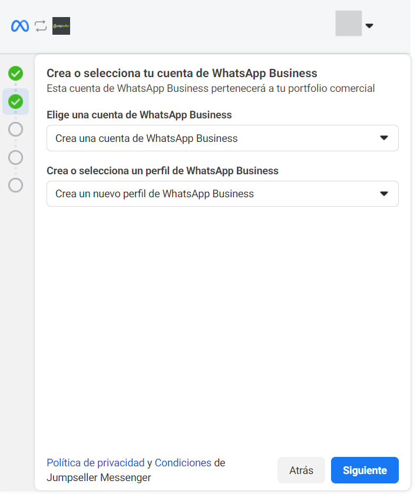
Task: Click the sync arrows icon
Action: (41, 26)
